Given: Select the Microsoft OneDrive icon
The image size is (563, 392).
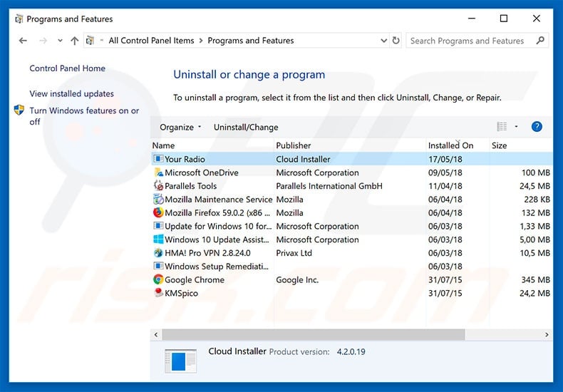Looking at the screenshot, I should pyautogui.click(x=158, y=172).
